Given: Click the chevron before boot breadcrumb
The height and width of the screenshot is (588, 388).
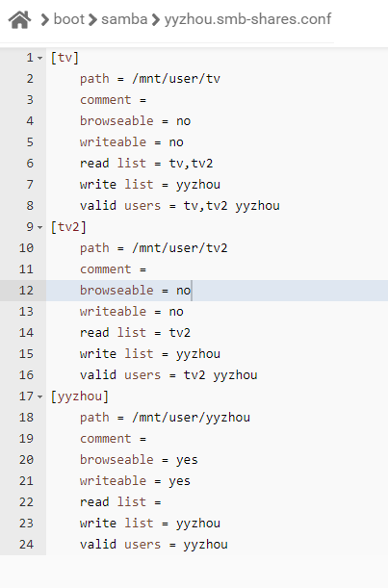Looking at the screenshot, I should [x=44, y=20].
